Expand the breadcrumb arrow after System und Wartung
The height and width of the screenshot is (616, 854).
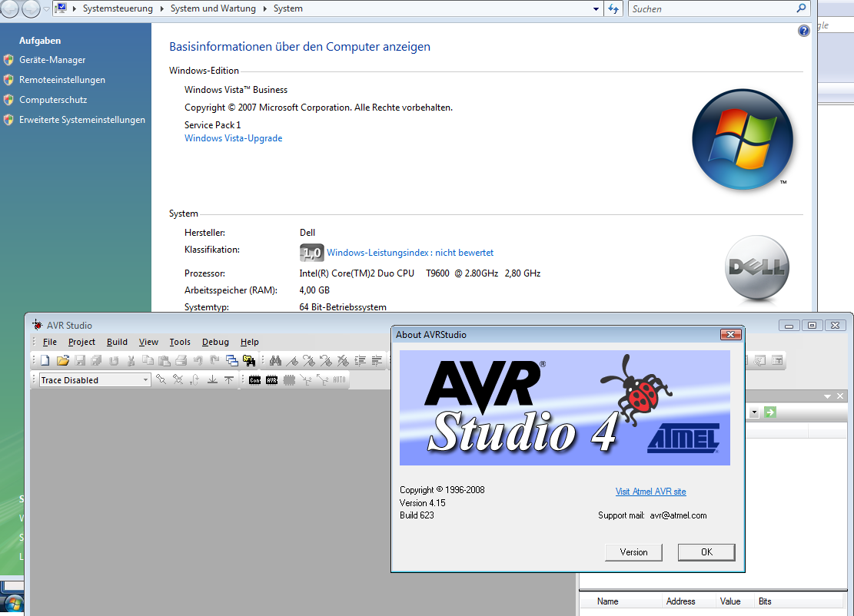264,8
